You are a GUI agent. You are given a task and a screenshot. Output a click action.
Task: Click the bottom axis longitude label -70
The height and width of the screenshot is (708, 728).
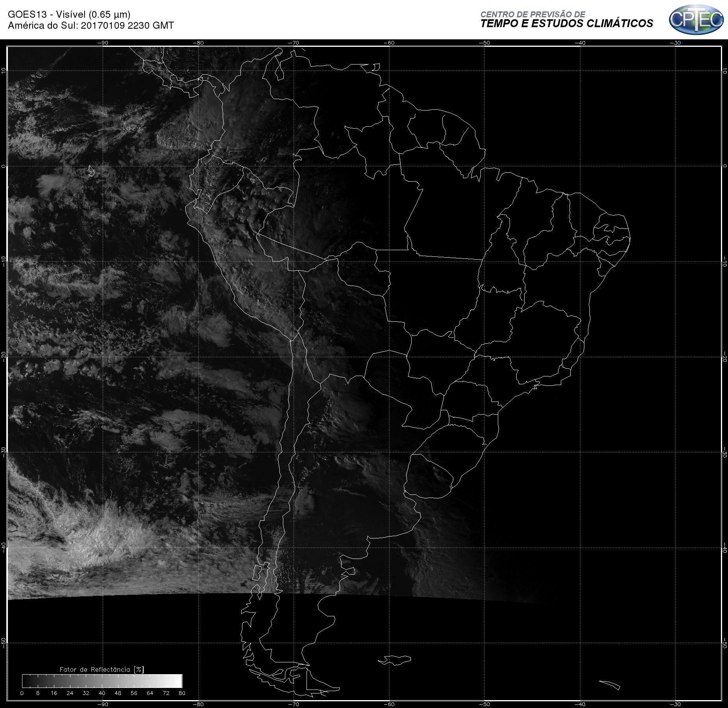[x=294, y=704]
